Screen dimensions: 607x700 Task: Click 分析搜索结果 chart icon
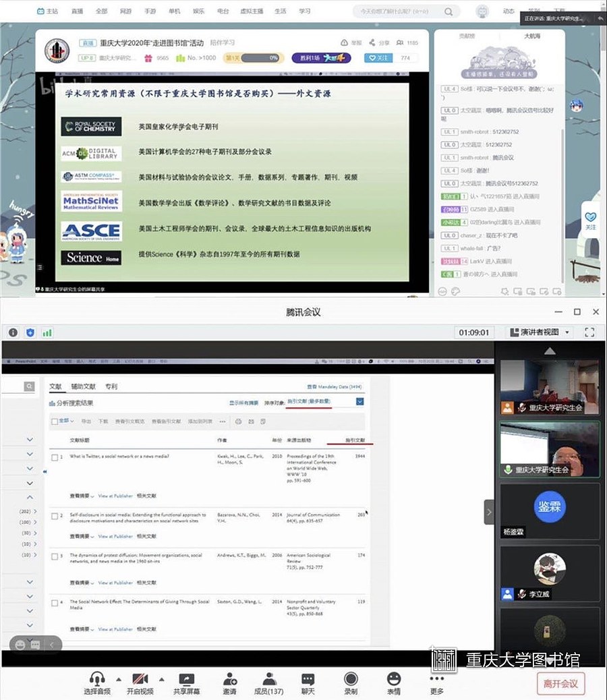52,403
